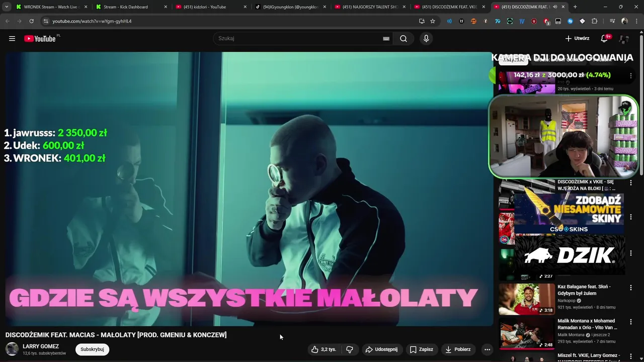Open Malik Montana video thumbnail (2:48)

(x=527, y=333)
